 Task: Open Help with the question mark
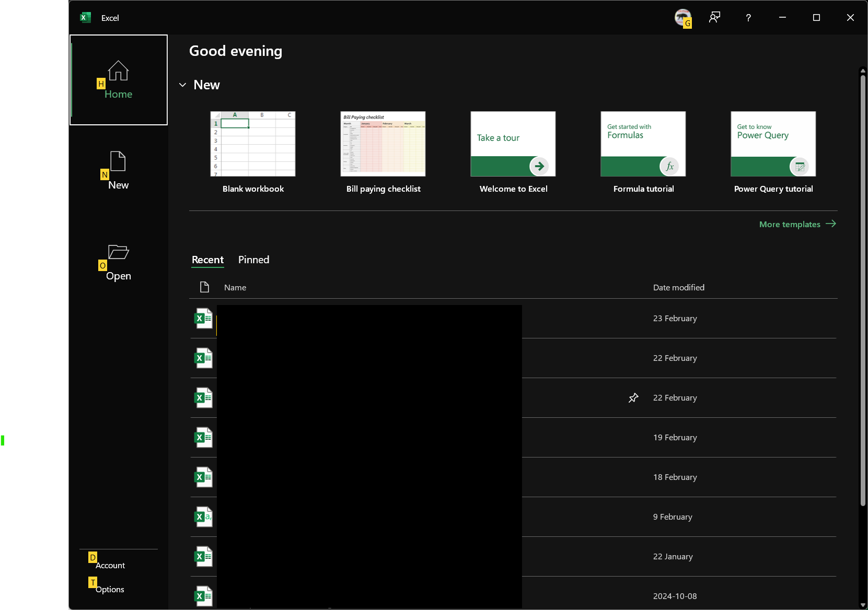point(748,18)
